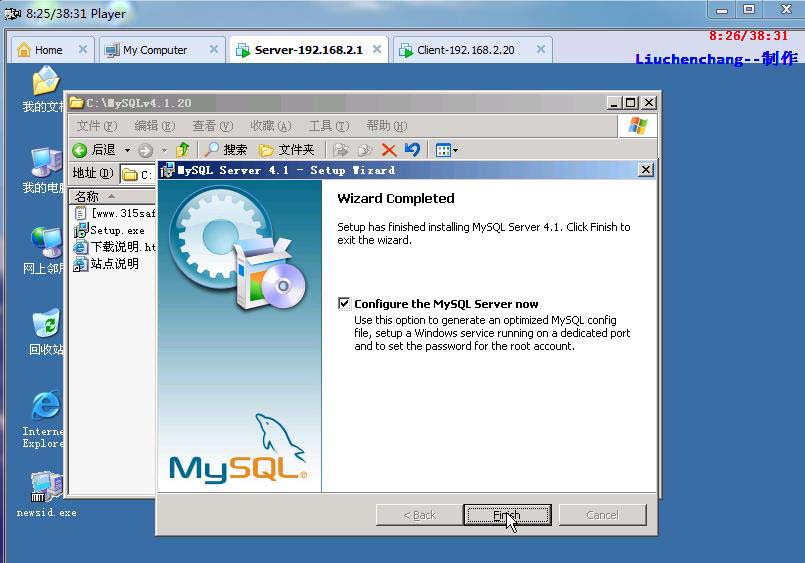Open the 工具(T) menu in Explorer

pyautogui.click(x=329, y=126)
